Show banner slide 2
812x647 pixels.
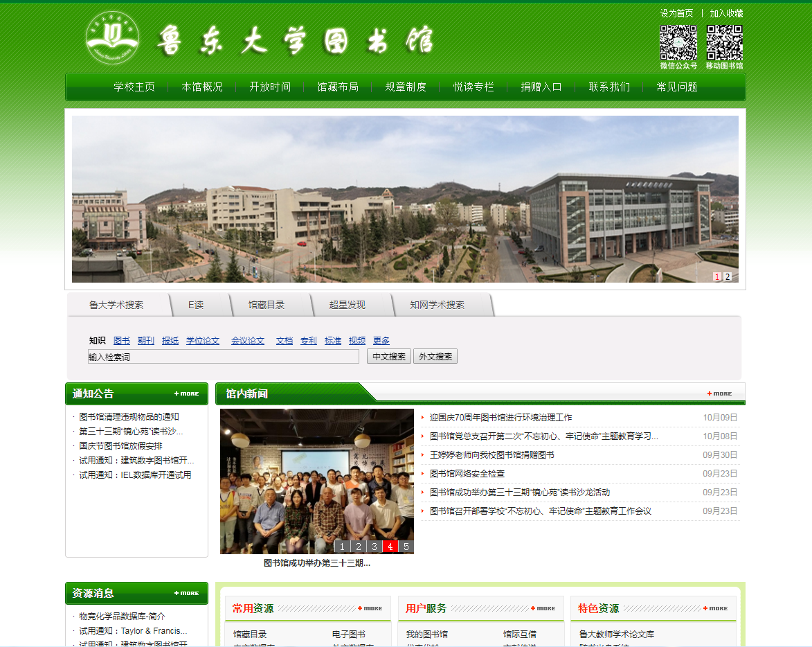(x=728, y=276)
